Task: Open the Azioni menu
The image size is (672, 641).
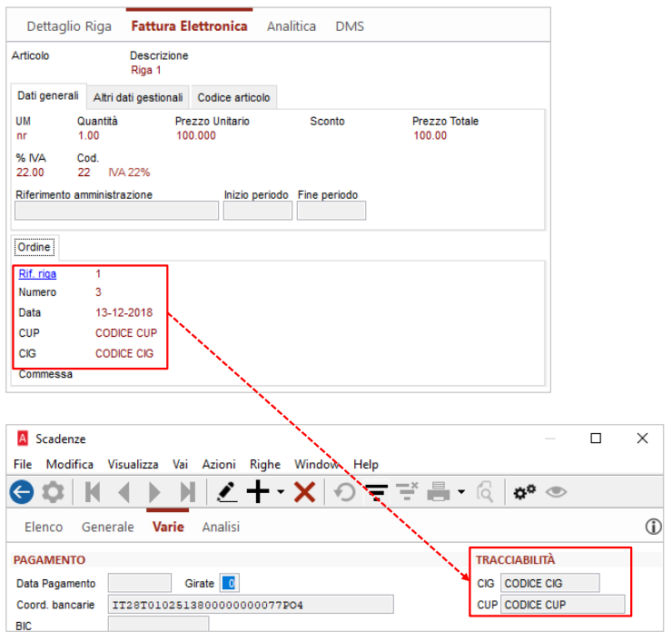Action: [218, 464]
